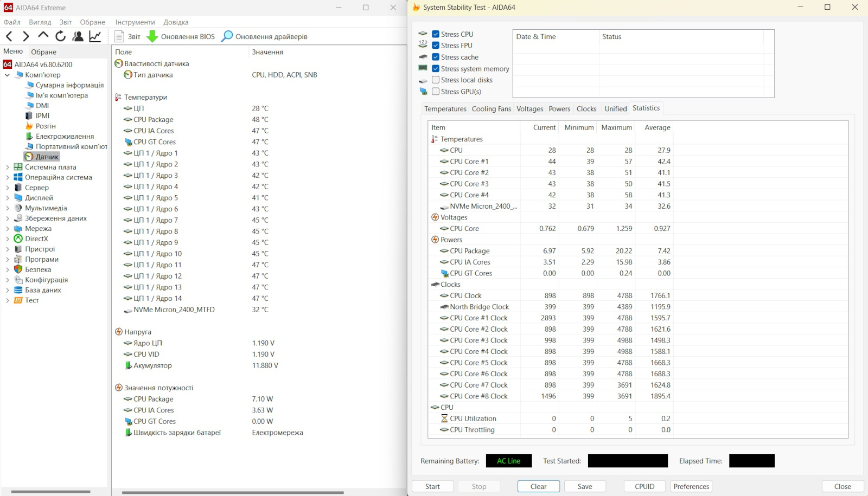Click the DirectX Xbox icon in the tree
The image size is (868, 496).
[x=18, y=239]
